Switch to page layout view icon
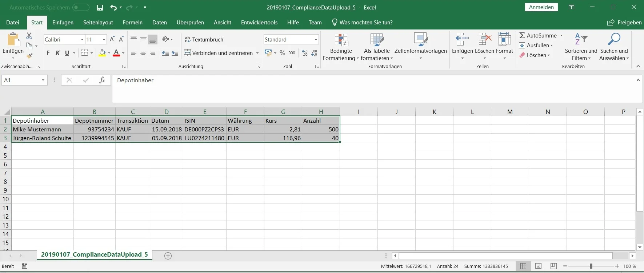This screenshot has width=644, height=273. click(539, 266)
